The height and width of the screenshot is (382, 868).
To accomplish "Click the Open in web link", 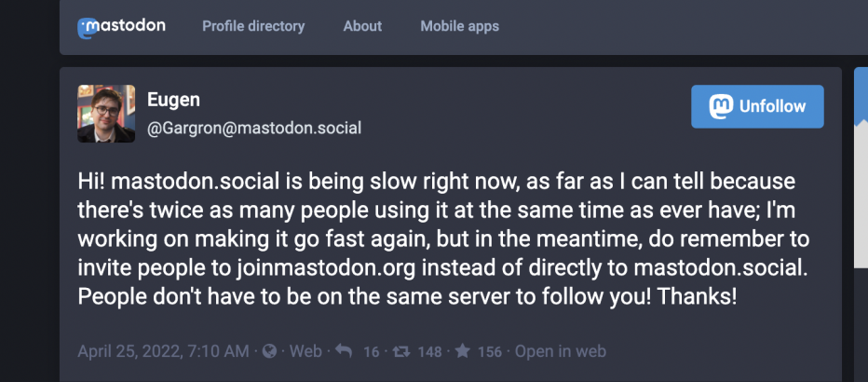I will (561, 351).
